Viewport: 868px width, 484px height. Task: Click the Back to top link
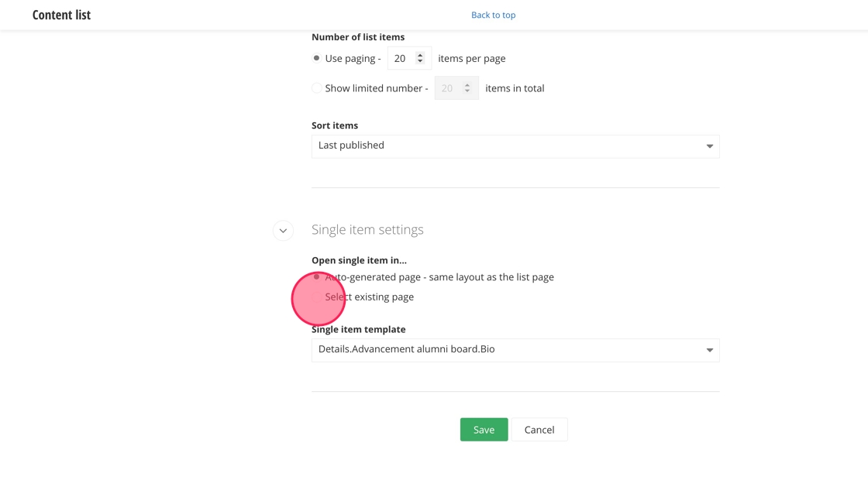click(x=493, y=15)
